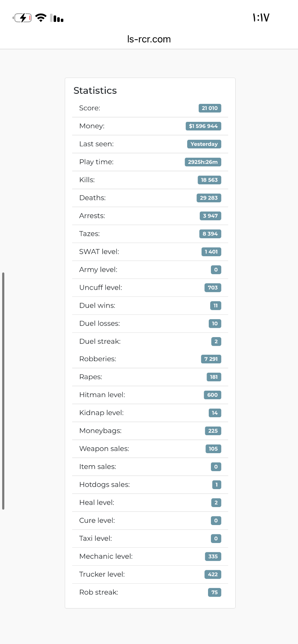Click the Hitman level badge 600
Viewport: 298px width, 644px height.
[212, 395]
